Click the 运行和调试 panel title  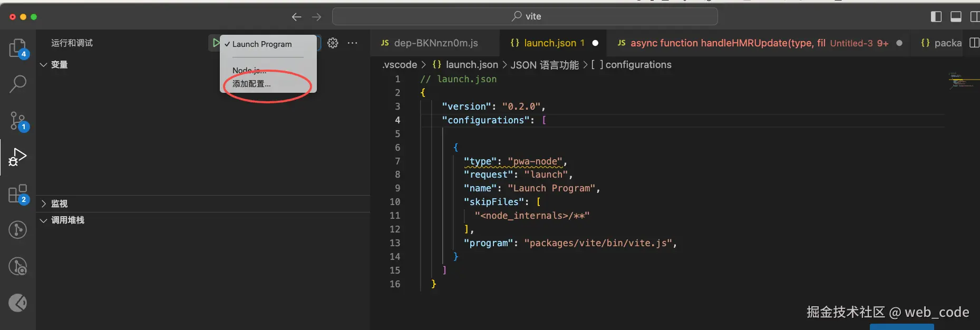[72, 43]
